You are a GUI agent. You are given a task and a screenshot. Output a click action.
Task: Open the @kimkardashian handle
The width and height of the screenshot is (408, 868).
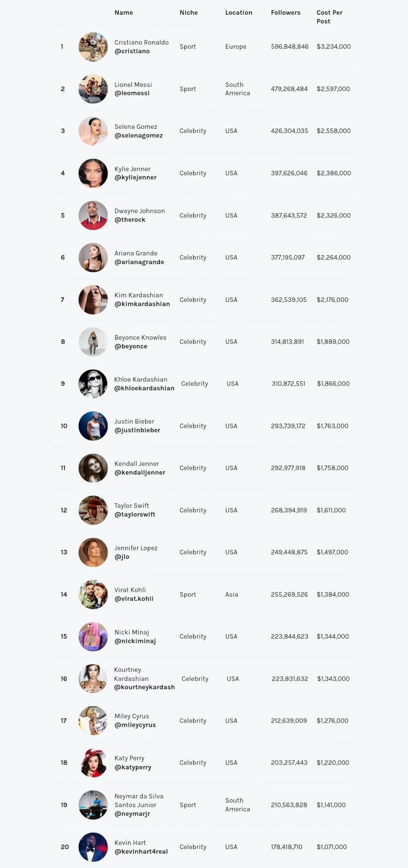point(142,304)
